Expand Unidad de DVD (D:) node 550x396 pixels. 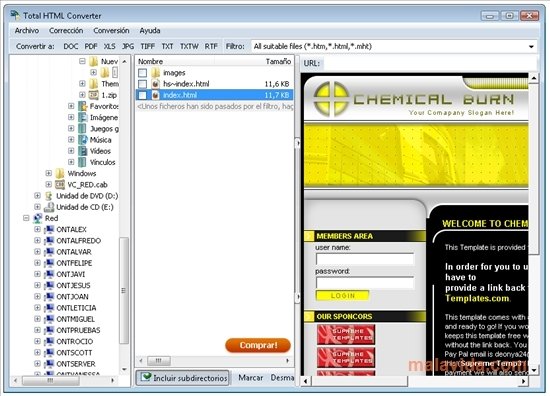[x=37, y=196]
